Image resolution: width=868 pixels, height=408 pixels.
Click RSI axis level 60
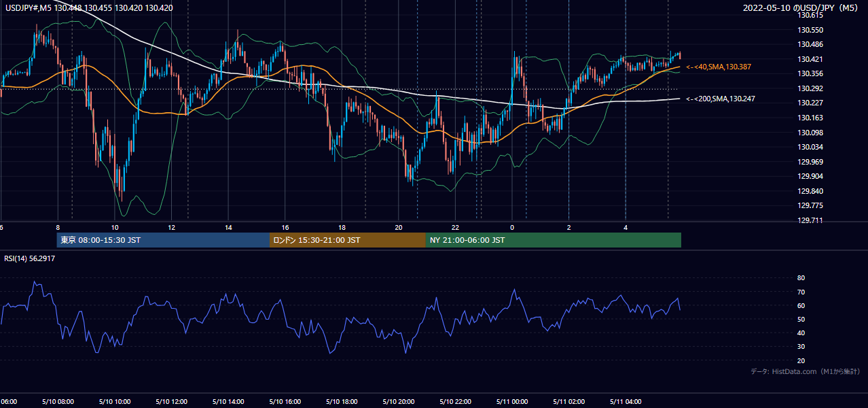(x=801, y=305)
